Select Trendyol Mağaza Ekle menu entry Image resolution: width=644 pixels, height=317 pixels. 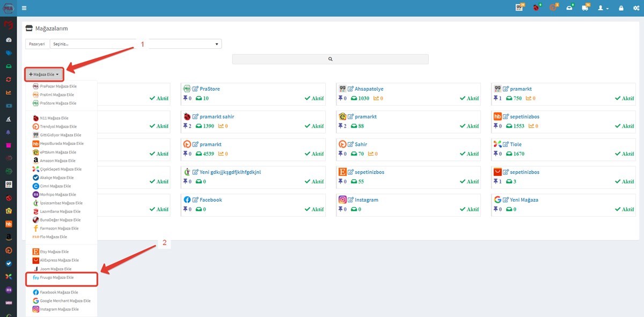[x=58, y=127]
